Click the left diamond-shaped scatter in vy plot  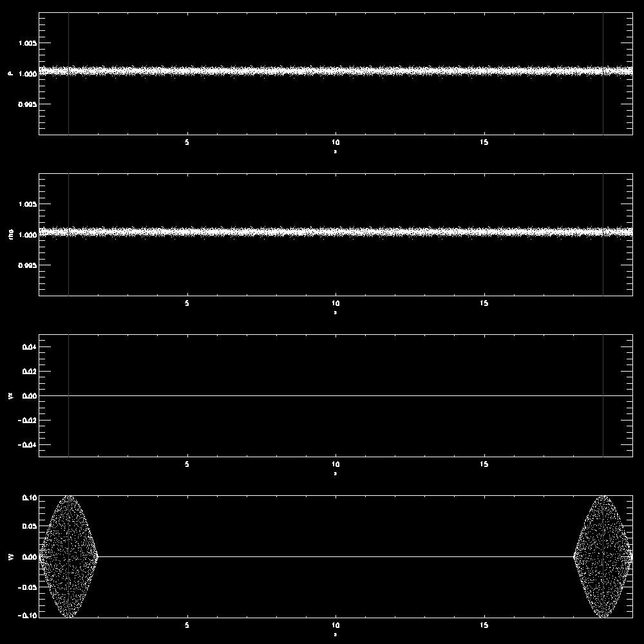(68, 556)
